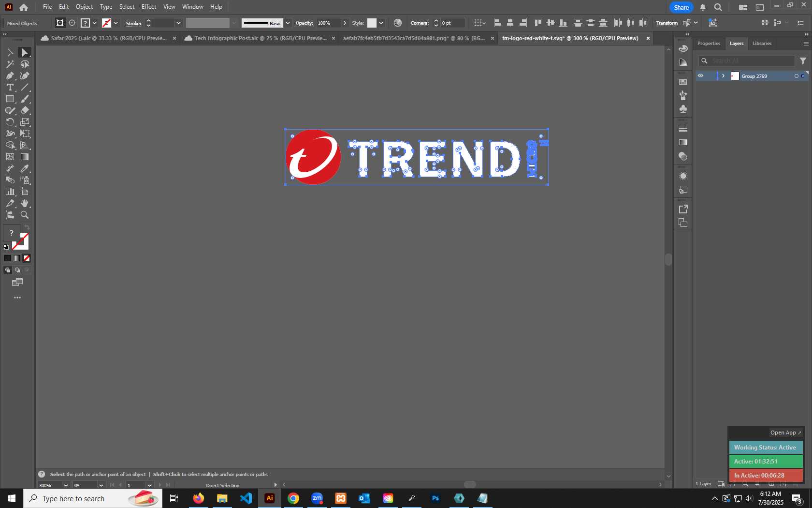The image size is (812, 508).
Task: Select the Rotate tool
Action: (x=10, y=122)
